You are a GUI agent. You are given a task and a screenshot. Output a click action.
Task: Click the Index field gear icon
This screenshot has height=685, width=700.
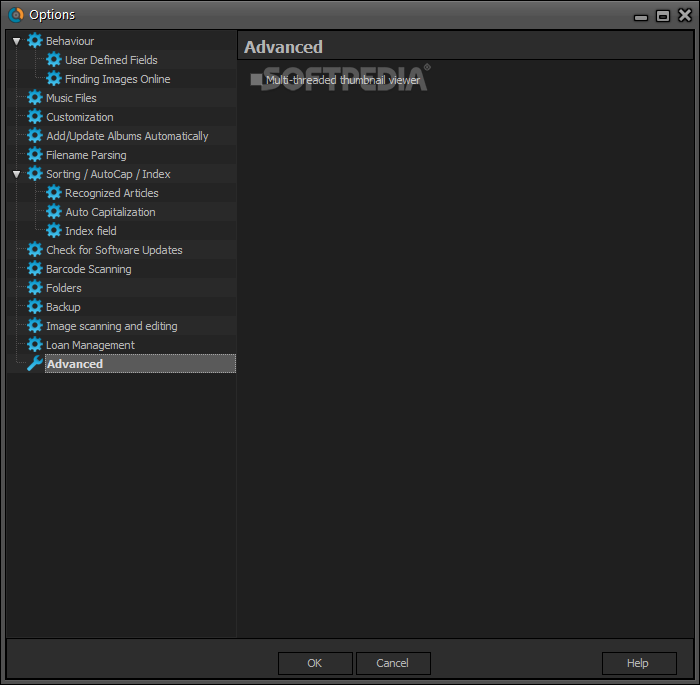pos(54,230)
